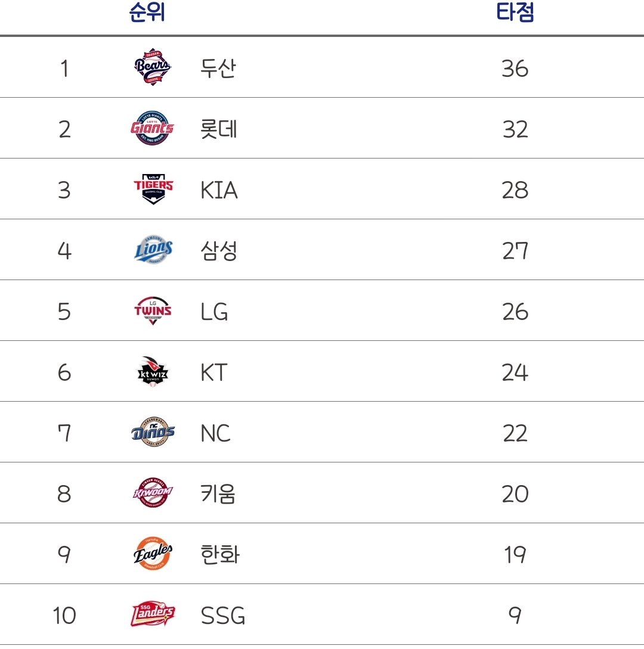The width and height of the screenshot is (644, 649).
Task: Click the RBI value 36 for 두산
Action: [515, 69]
